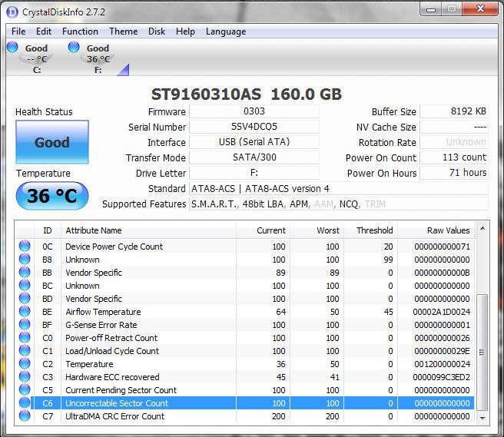Select the UltraDMA CRC Error Count row
The height and width of the screenshot is (437, 504).
(x=245, y=416)
